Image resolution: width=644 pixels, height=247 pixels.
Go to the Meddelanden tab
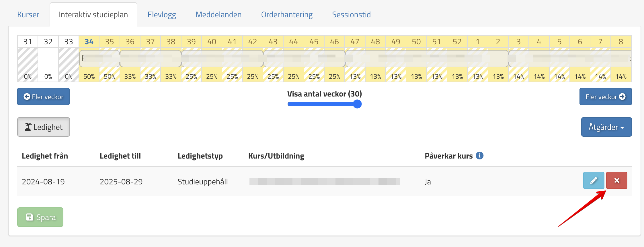point(218,15)
